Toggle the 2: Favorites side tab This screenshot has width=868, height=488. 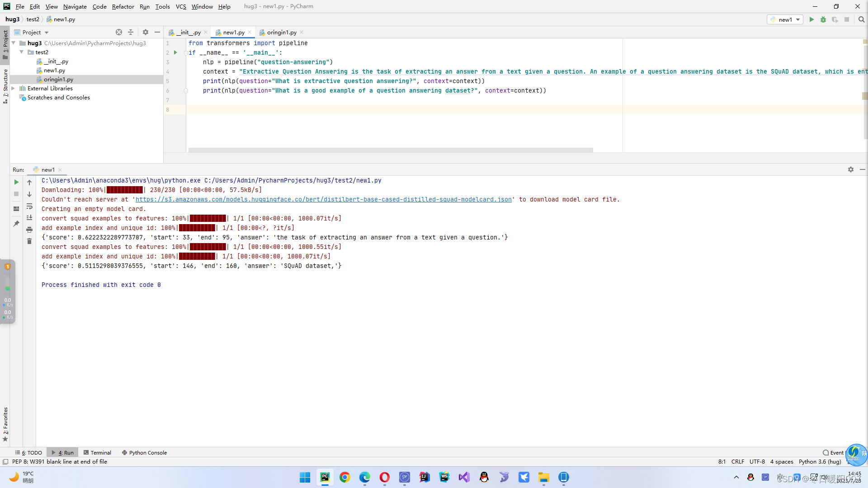[5, 424]
